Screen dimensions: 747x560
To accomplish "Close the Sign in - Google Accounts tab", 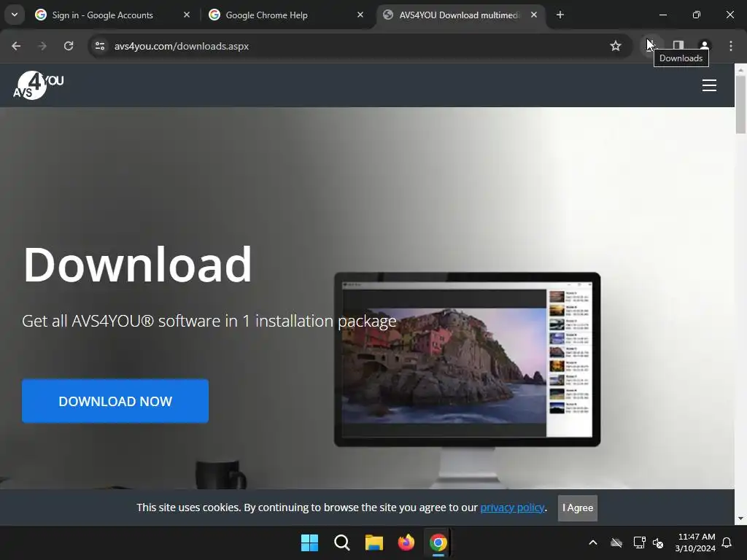I will pos(187,15).
